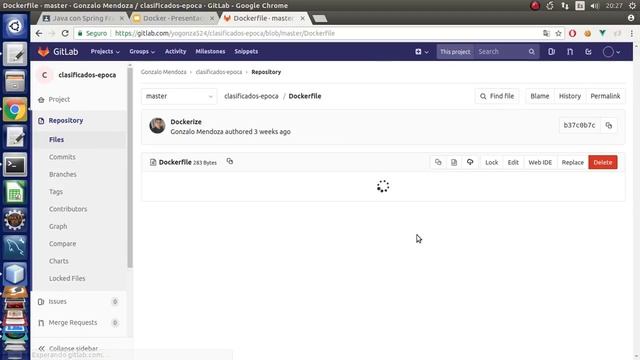Open Projects dropdown menu
Image resolution: width=640 pixels, height=360 pixels.
point(105,51)
